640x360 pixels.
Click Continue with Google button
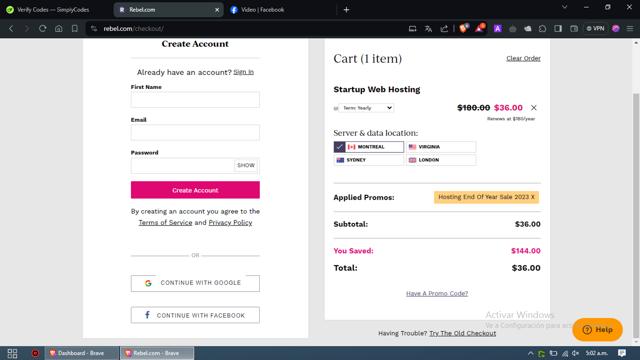click(195, 283)
